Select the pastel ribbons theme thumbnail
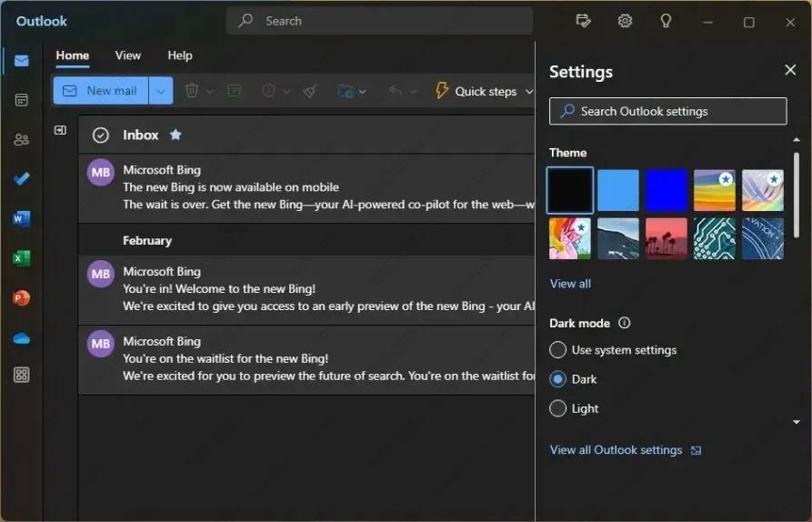This screenshot has width=812, height=522. pos(762,190)
